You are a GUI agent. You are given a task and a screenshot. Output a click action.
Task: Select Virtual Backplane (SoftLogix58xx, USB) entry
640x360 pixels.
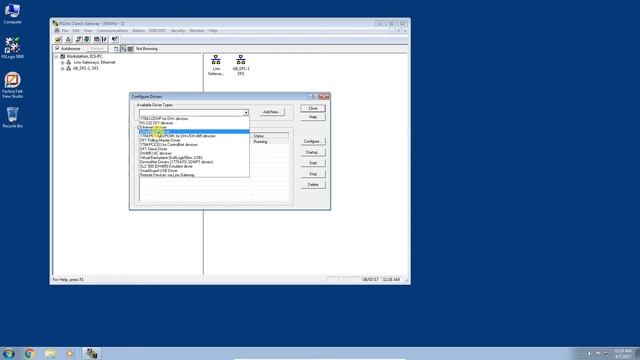point(194,158)
